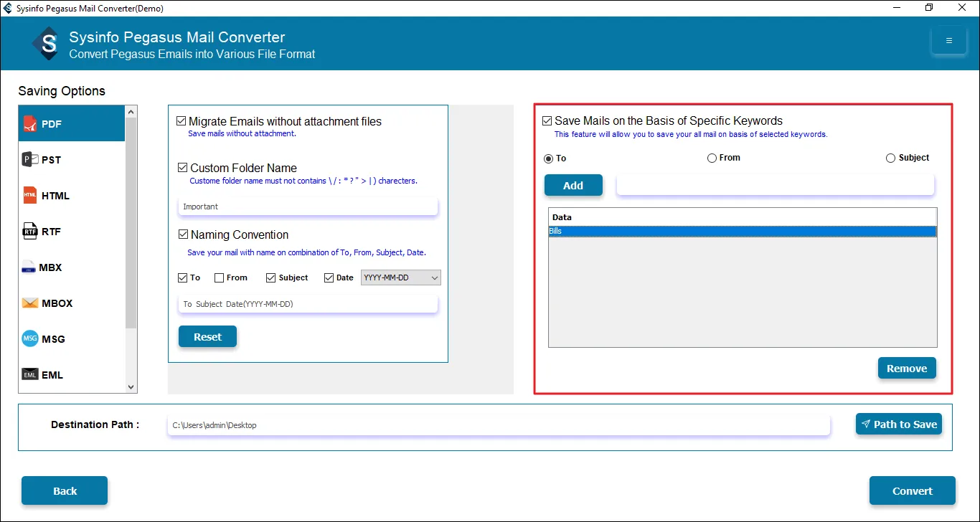The image size is (980, 522).
Task: Click the MBOX envelope icon
Action: click(30, 303)
